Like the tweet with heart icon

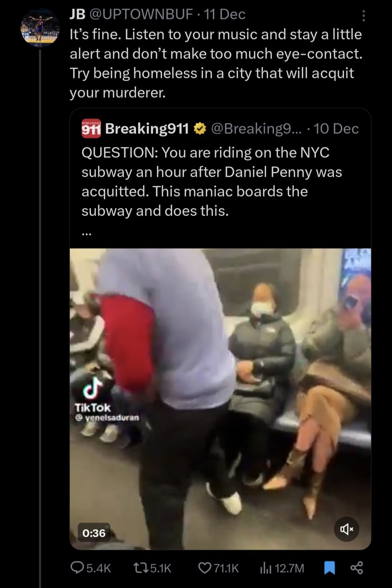[205, 568]
